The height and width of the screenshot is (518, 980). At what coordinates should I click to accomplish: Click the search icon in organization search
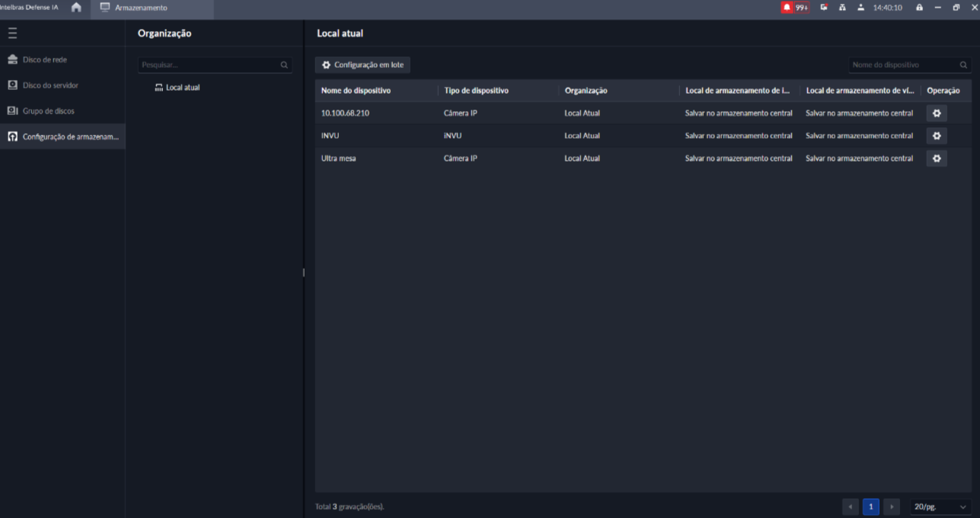tap(284, 66)
